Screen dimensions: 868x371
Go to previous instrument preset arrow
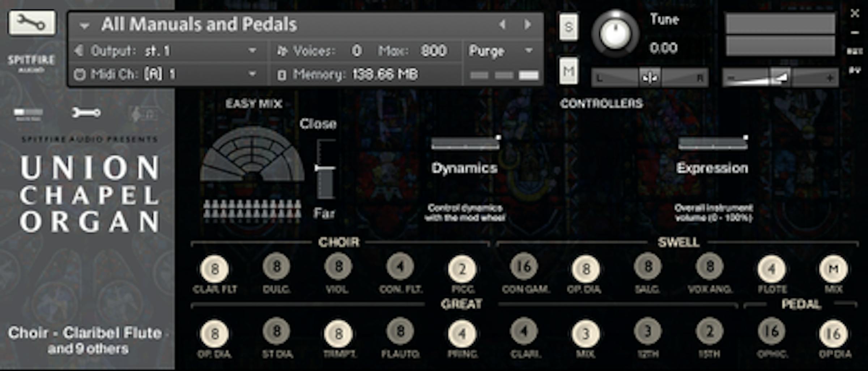(502, 25)
